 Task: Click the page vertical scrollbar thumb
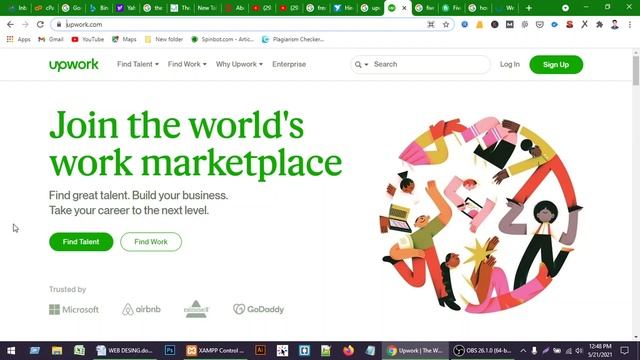pos(636,71)
